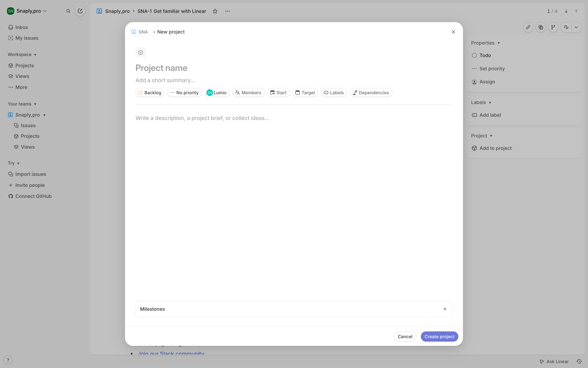This screenshot has width=588, height=368.
Task: Go to next issue with down arrow
Action: click(x=566, y=11)
